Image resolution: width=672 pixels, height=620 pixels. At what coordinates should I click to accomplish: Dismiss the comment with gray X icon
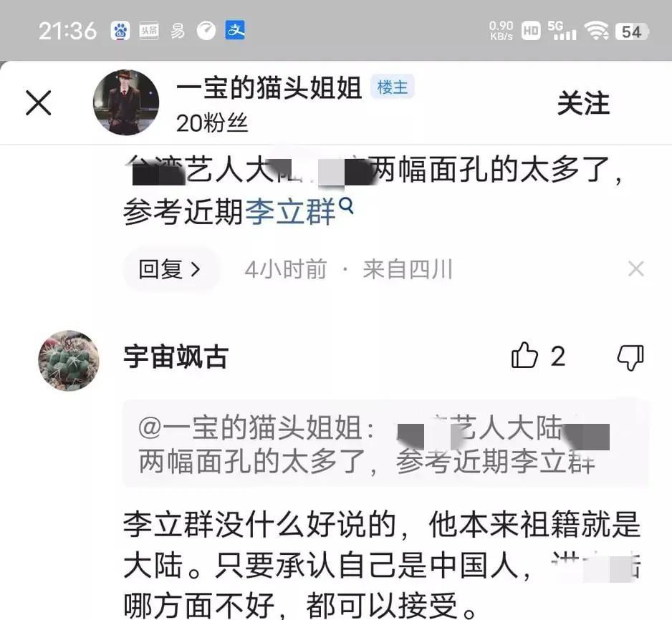pyautogui.click(x=636, y=269)
